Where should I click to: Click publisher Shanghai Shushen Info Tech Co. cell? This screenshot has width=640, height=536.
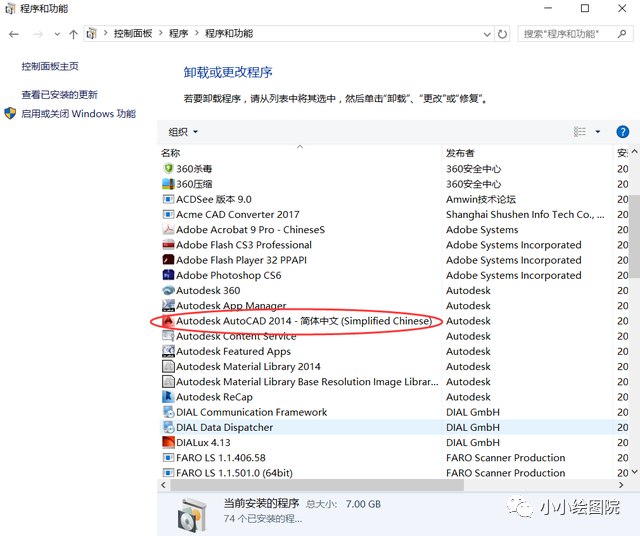click(525, 214)
